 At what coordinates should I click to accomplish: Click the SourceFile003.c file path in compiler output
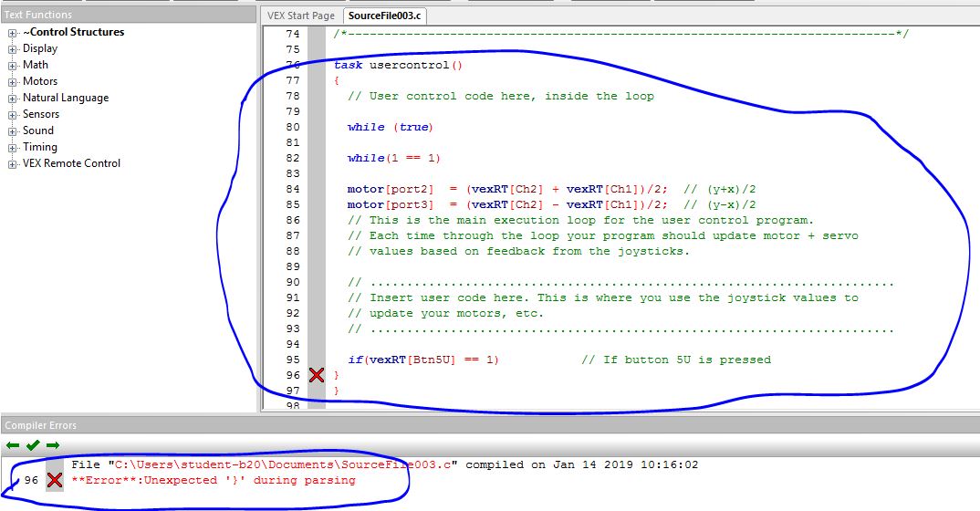[x=283, y=464]
